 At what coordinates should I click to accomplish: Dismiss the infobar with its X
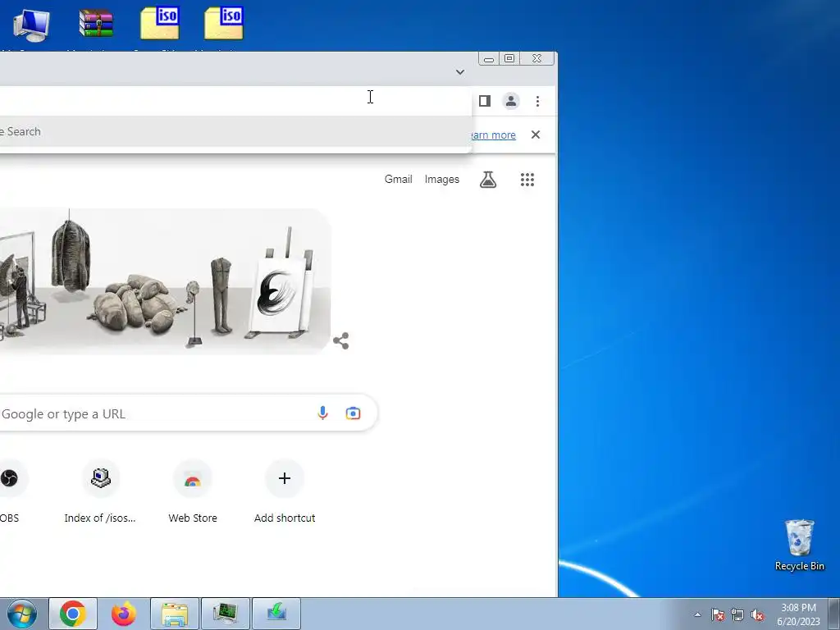(x=535, y=135)
